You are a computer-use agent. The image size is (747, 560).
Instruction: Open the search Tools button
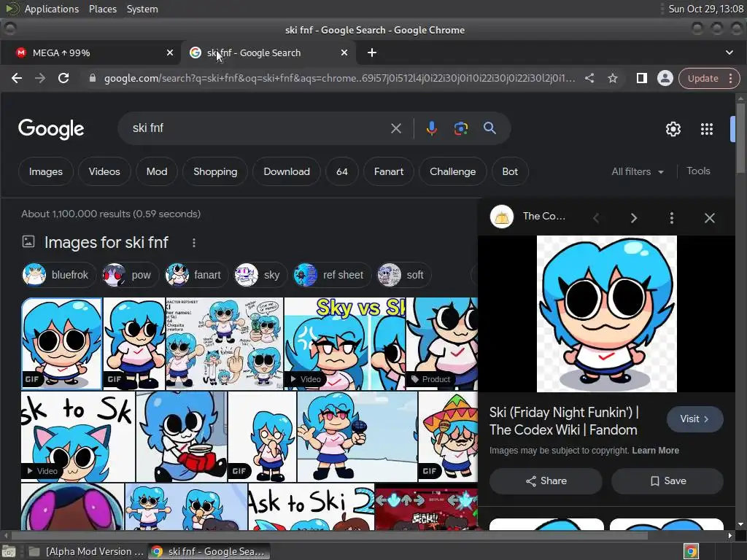click(698, 171)
